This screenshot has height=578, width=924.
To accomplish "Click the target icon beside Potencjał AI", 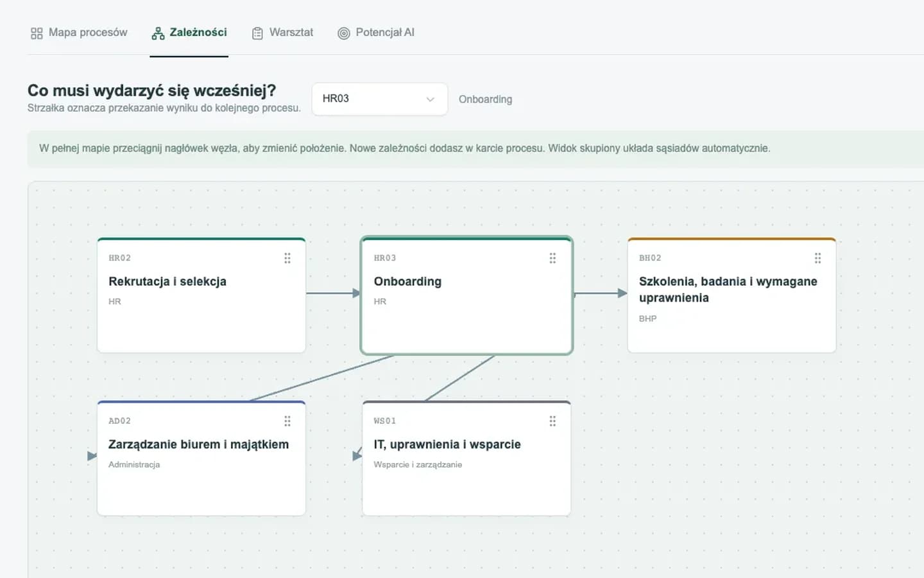I will 344,33.
